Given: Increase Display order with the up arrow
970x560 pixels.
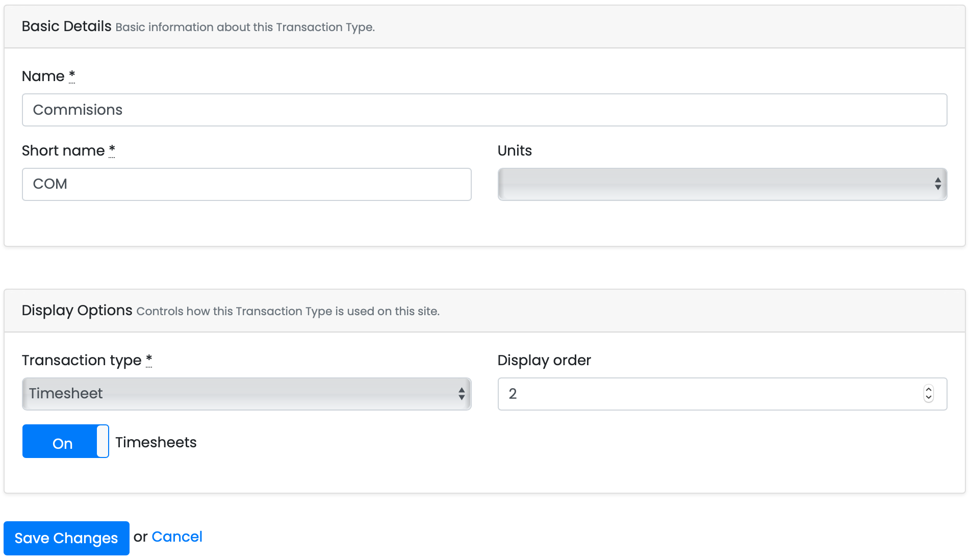Looking at the screenshot, I should click(929, 390).
